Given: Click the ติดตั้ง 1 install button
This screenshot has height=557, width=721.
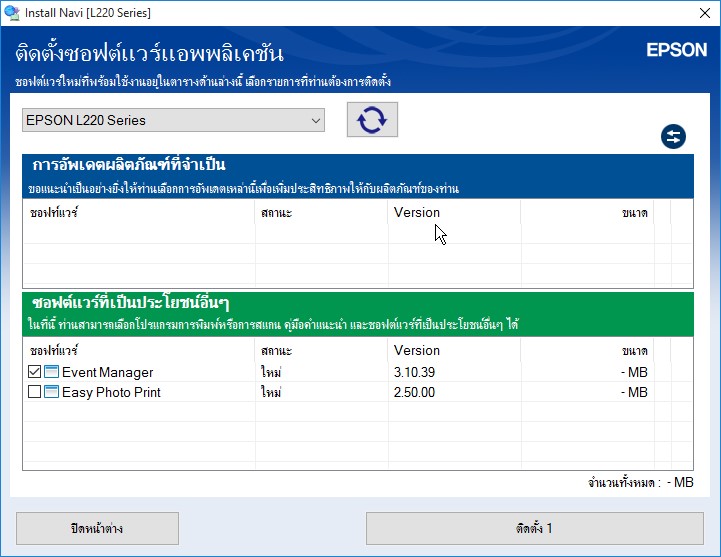Looking at the screenshot, I should tap(534, 528).
